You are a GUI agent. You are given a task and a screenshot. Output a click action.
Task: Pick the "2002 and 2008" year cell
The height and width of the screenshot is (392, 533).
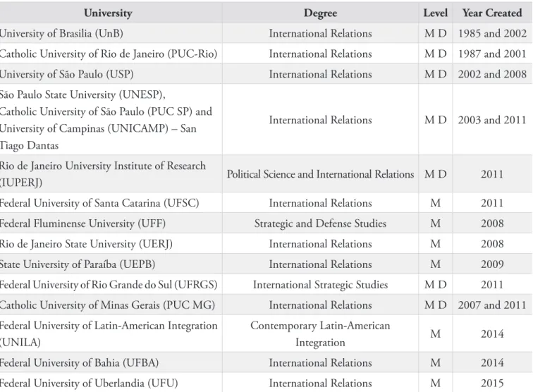point(492,74)
